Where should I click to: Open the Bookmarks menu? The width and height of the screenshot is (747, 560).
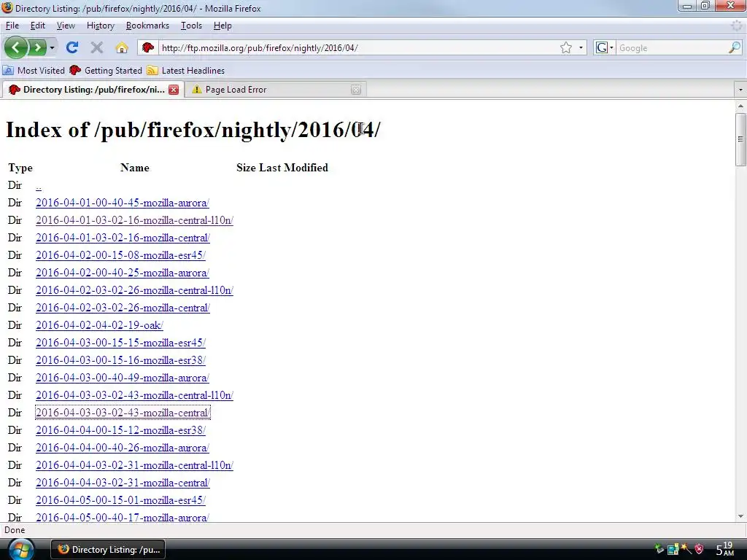(x=147, y=26)
